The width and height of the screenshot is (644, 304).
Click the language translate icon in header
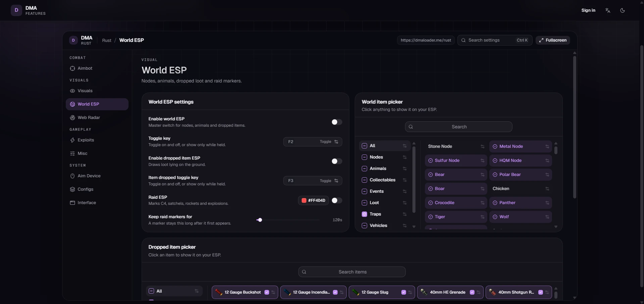coord(608,10)
